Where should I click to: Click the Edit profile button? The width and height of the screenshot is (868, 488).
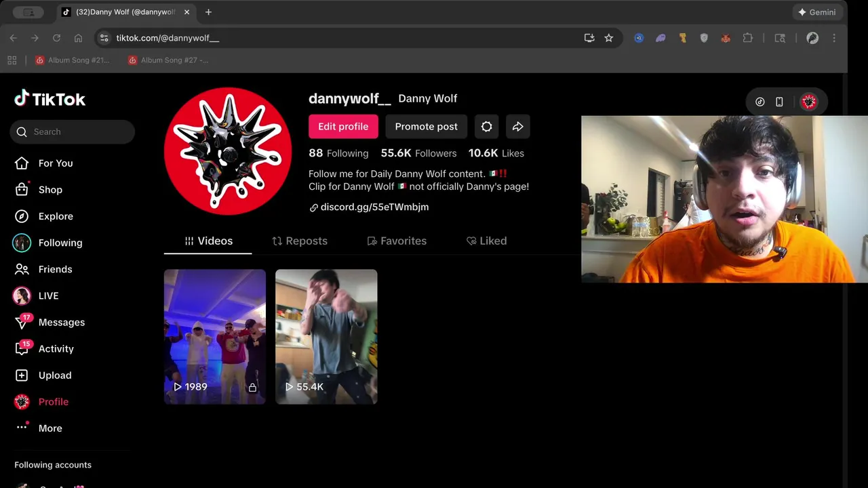pos(343,127)
